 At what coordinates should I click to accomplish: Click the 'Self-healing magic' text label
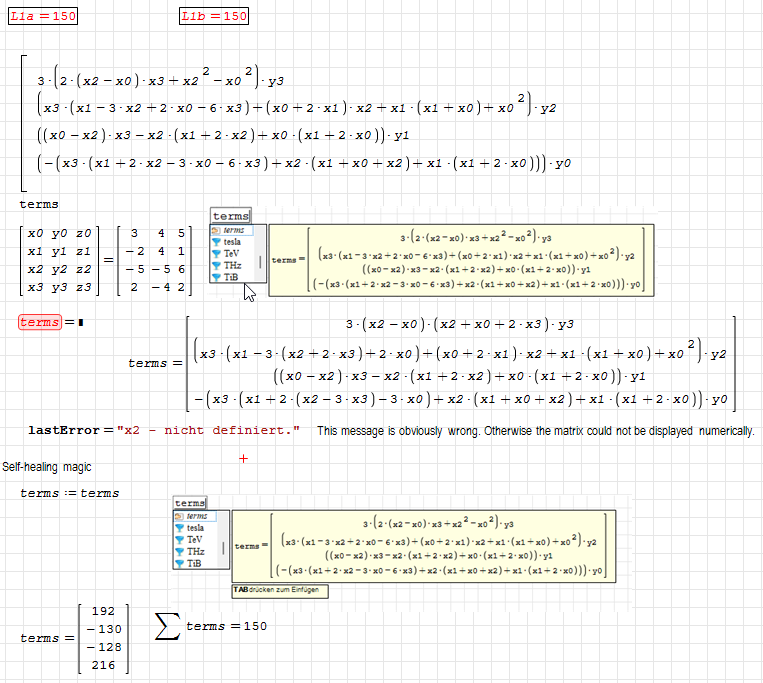tap(46, 467)
